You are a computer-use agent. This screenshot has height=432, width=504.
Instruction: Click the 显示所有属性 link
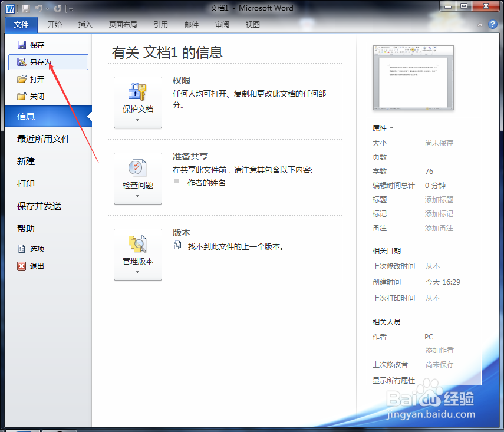[x=394, y=381]
